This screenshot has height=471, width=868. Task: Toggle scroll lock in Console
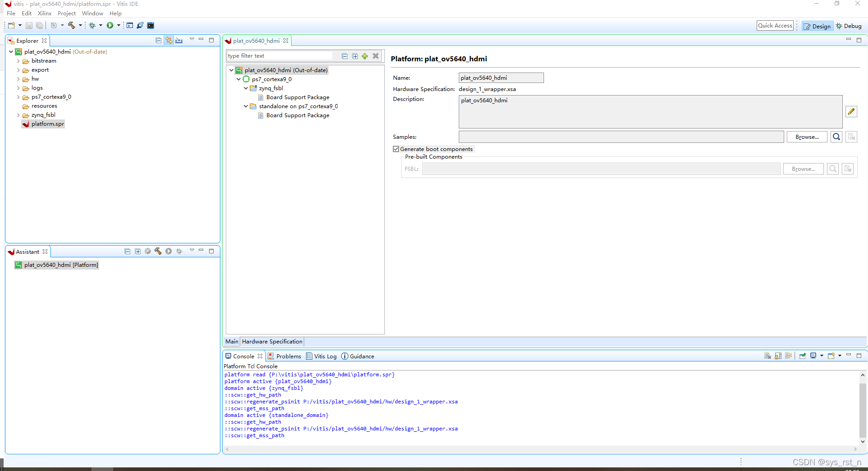778,356
